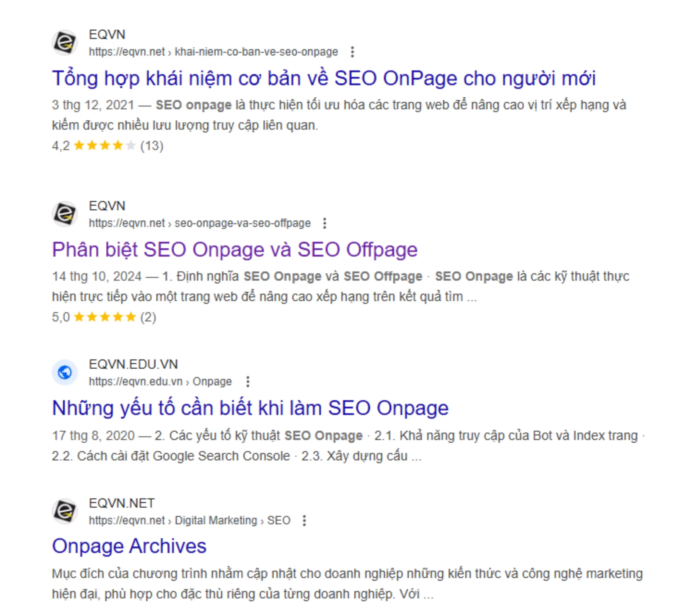The image size is (688, 616).
Task: Open three-dot menu for khai-niem-co-ban-ve-seo-onpage result
Action: 352,52
